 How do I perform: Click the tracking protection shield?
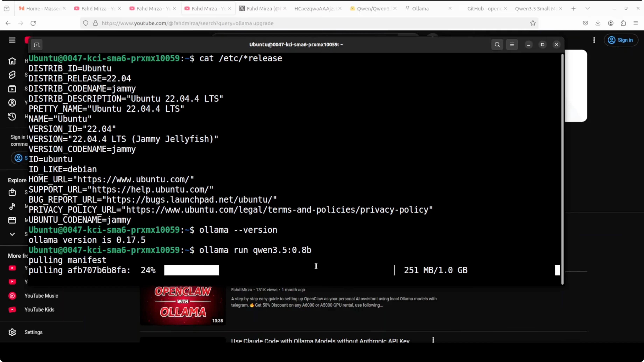[x=86, y=23]
